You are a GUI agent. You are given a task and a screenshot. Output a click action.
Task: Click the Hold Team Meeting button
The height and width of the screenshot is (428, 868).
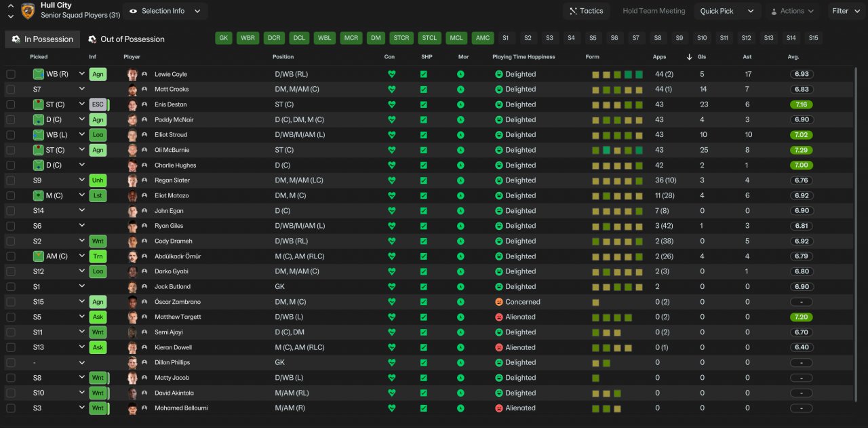[654, 11]
